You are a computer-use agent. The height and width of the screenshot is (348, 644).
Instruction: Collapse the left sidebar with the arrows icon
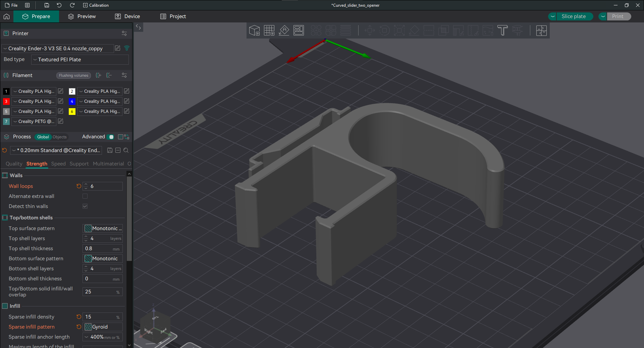138,27
